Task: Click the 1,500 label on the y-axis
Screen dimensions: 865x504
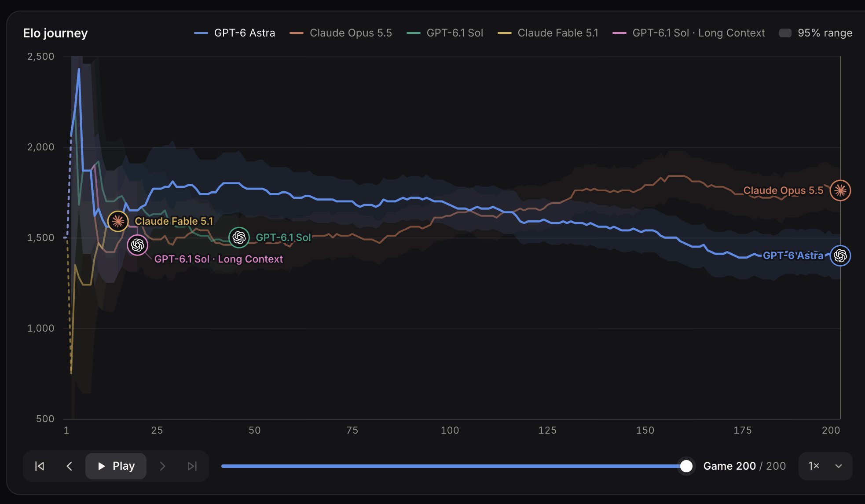Action: click(41, 237)
